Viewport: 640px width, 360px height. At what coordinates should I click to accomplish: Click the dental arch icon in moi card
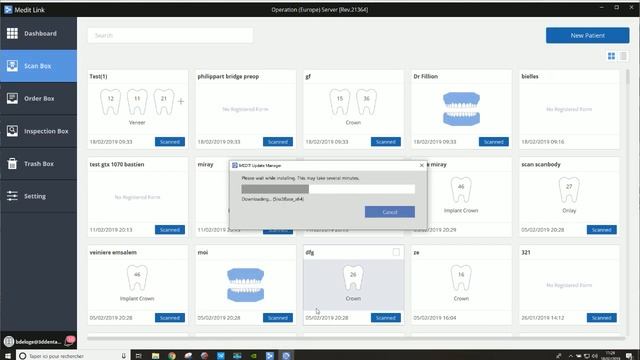(245, 285)
